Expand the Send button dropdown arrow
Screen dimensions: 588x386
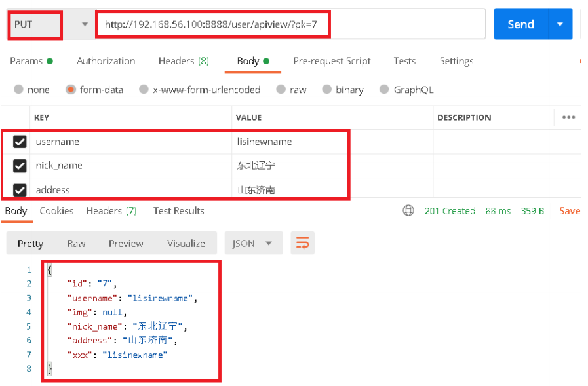click(x=560, y=24)
